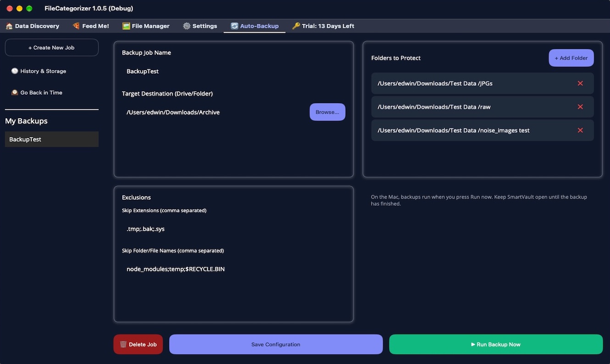
Task: Click the picture icon beside File Manager
Action: (126, 26)
